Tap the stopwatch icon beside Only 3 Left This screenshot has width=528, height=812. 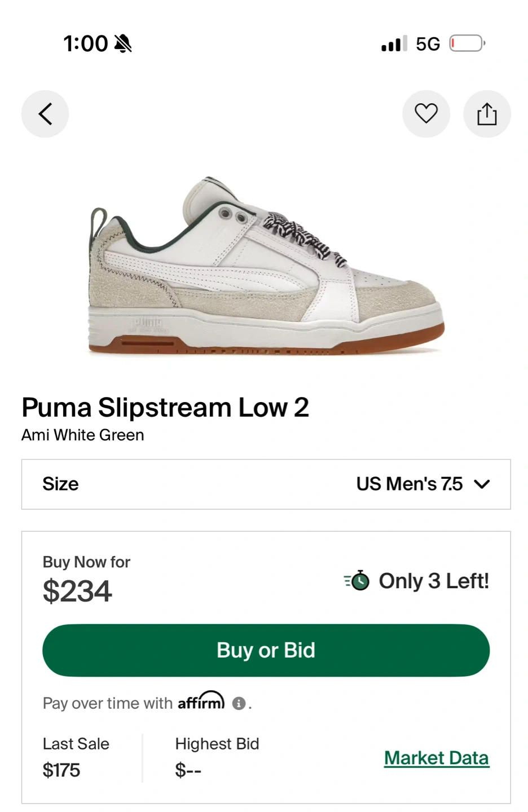358,581
